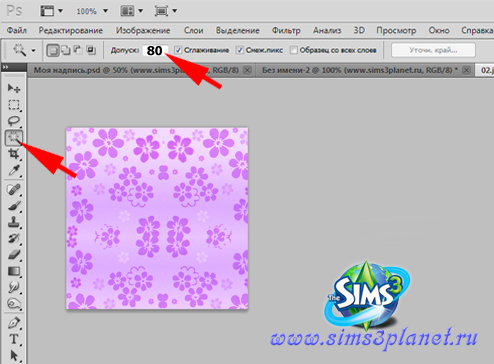494x364 pixels.
Task: Expand the toolbox double-arrow toggle
Action: (5, 67)
